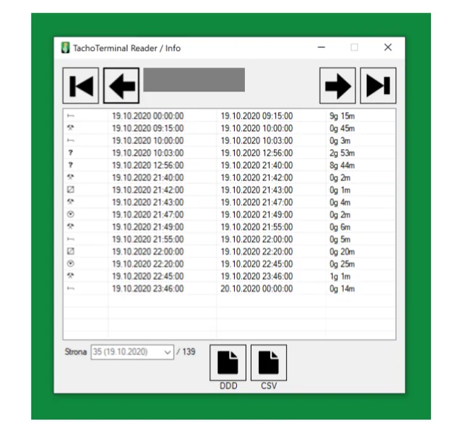
Task: Select work icon in row starting 21:49:00
Action: click(70, 226)
